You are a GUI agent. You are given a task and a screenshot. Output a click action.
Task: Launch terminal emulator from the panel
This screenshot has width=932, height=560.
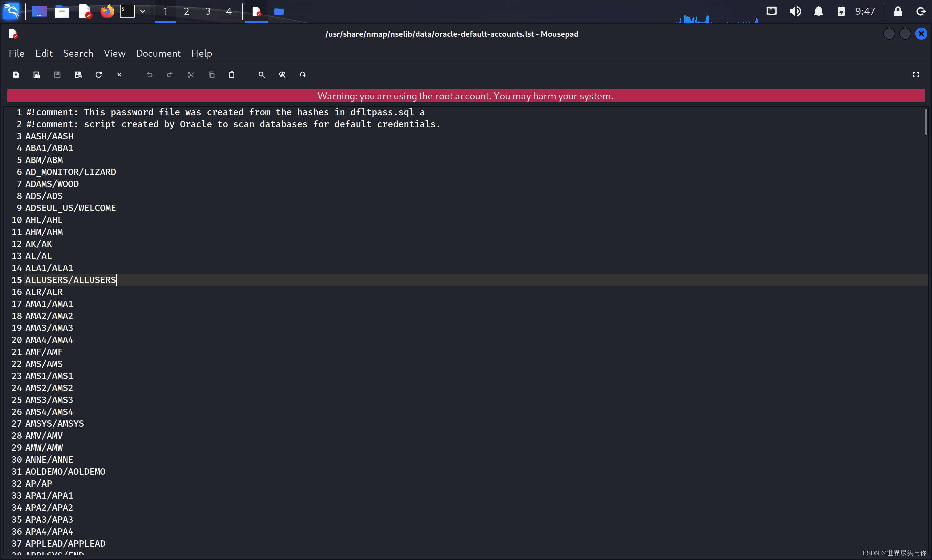pos(127,11)
